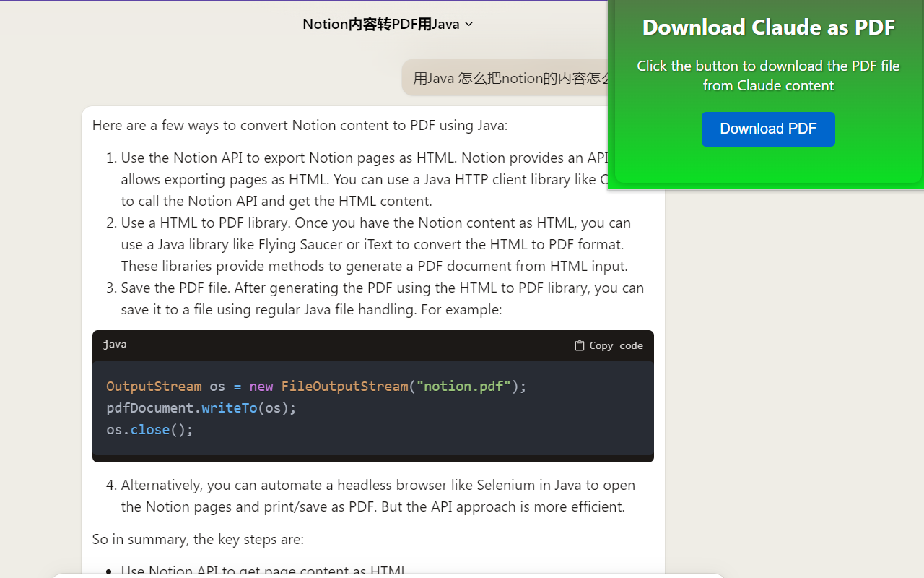Open the chat title dropdown chevron
Viewport: 924px width, 578px height.
(x=469, y=25)
